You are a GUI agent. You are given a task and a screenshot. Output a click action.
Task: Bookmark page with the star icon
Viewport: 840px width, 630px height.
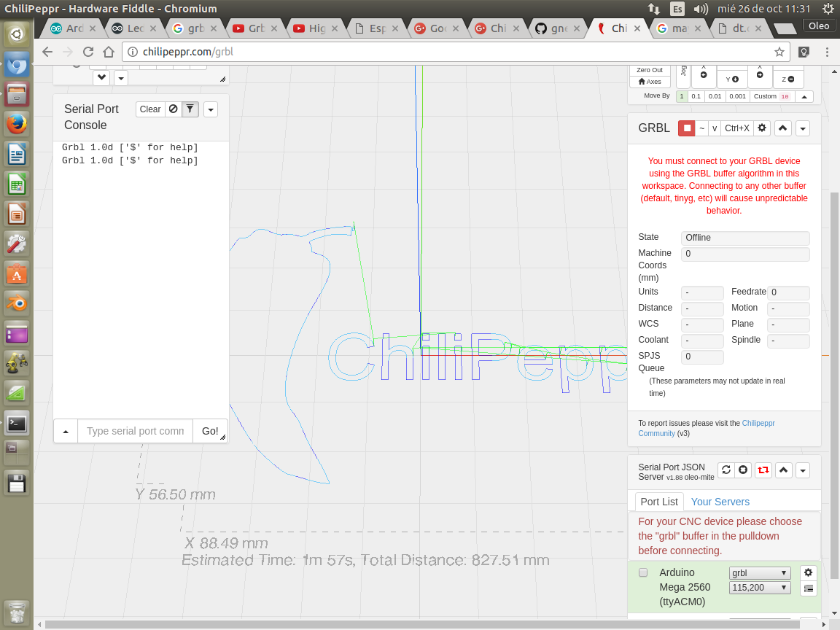click(x=779, y=52)
